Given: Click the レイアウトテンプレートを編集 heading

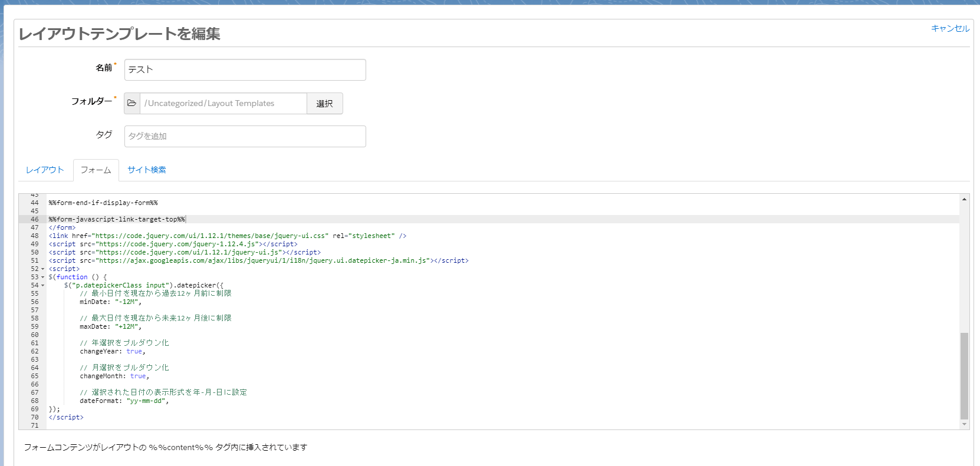Looking at the screenshot, I should (x=120, y=34).
